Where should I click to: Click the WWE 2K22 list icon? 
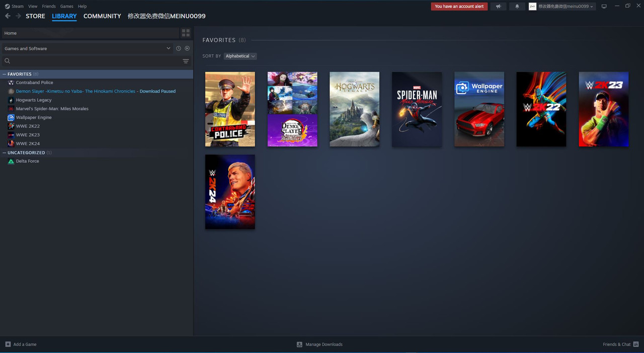(11, 126)
